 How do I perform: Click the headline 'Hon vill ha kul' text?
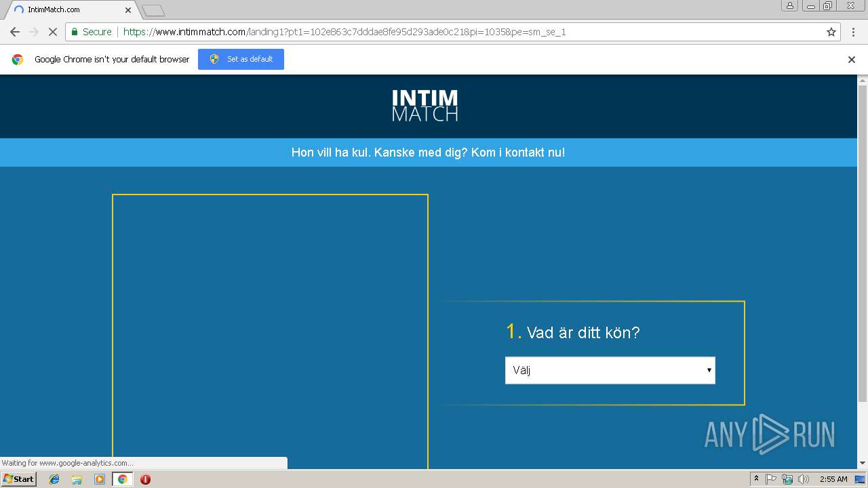click(x=428, y=152)
